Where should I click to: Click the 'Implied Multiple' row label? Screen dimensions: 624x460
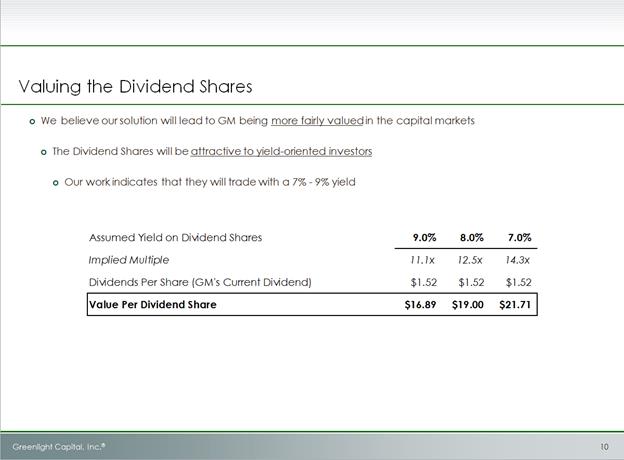pos(129,260)
